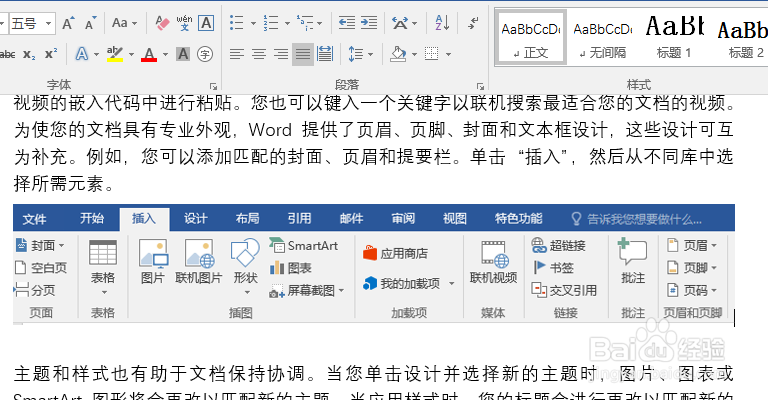Expand the Numbering library dropdown arrow
768x400 pixels.
(x=287, y=23)
